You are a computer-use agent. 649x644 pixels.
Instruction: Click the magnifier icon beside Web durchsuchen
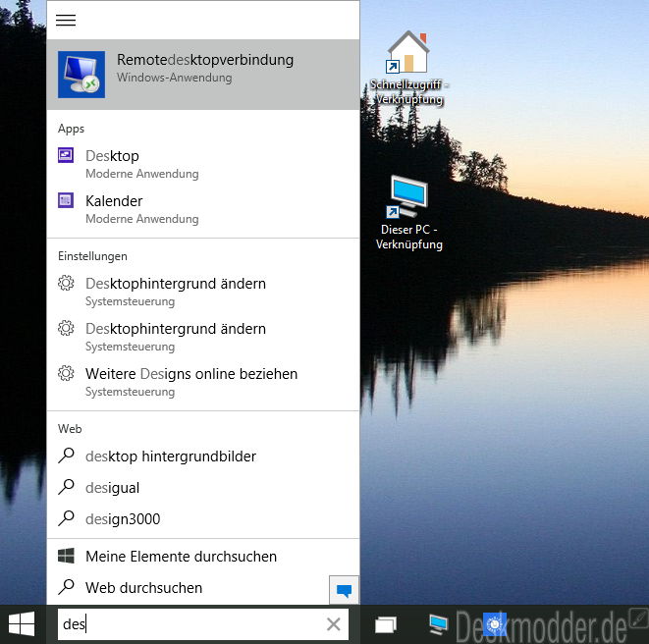(x=66, y=587)
